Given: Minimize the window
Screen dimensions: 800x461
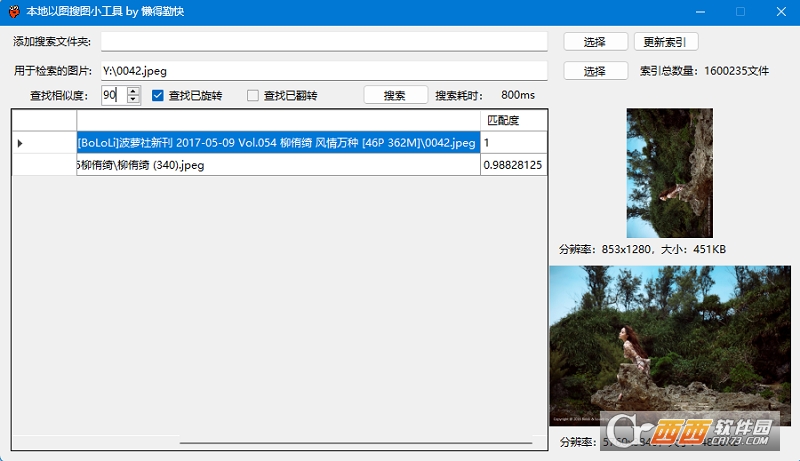Looking at the screenshot, I should coord(701,12).
